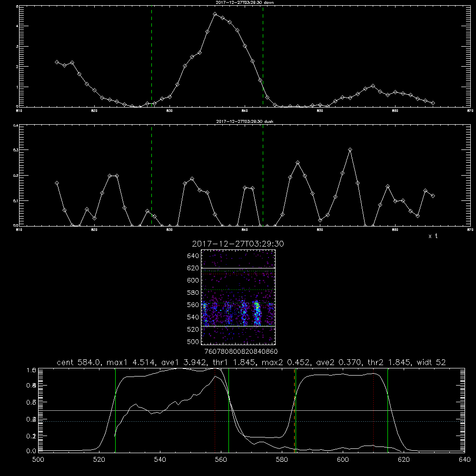
Task: Click the solid white horizontal threshold line in bottom plot
Action: [251, 410]
